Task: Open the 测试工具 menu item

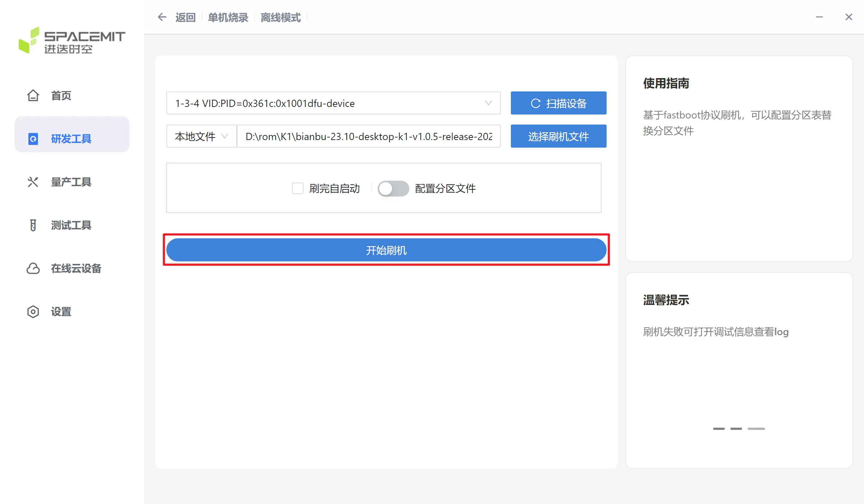Action: coord(72,225)
